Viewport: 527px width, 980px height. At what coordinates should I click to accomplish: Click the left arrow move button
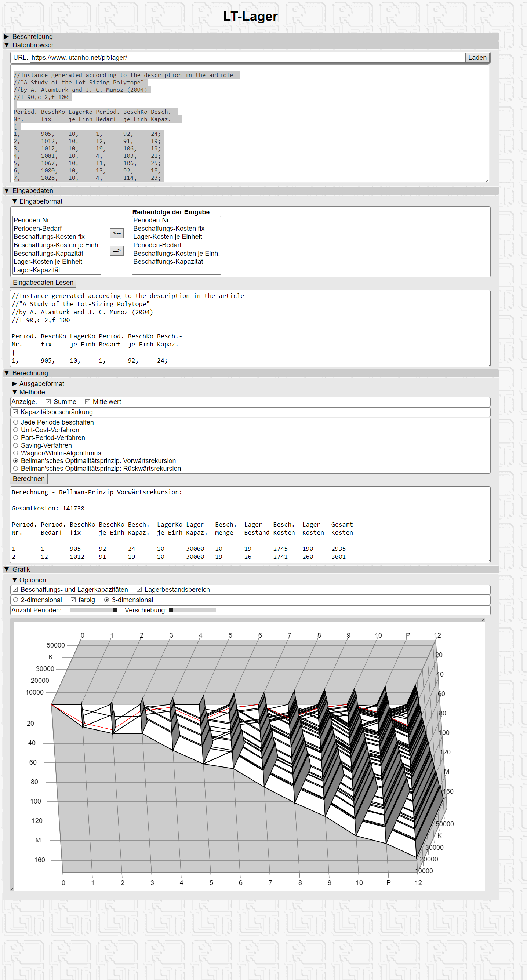[116, 233]
